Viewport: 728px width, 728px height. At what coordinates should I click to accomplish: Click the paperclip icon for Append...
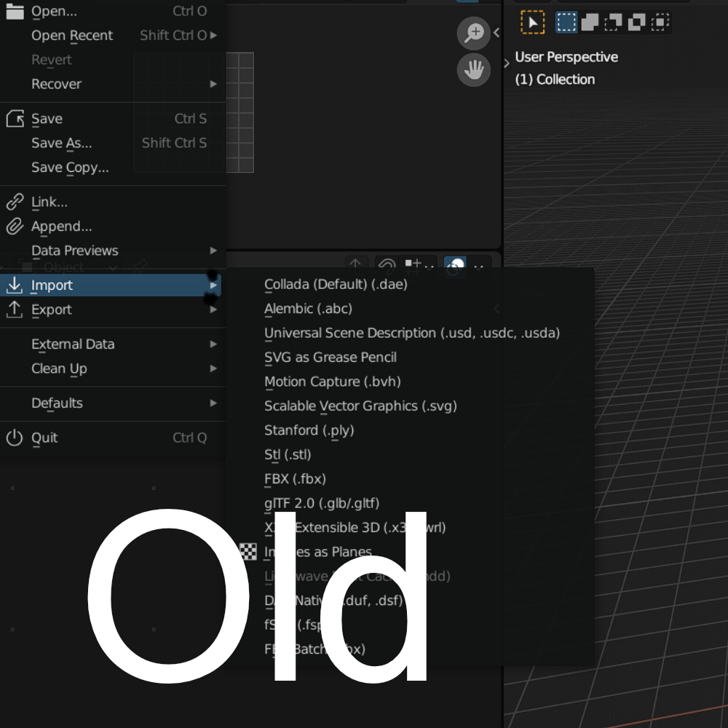pyautogui.click(x=15, y=226)
